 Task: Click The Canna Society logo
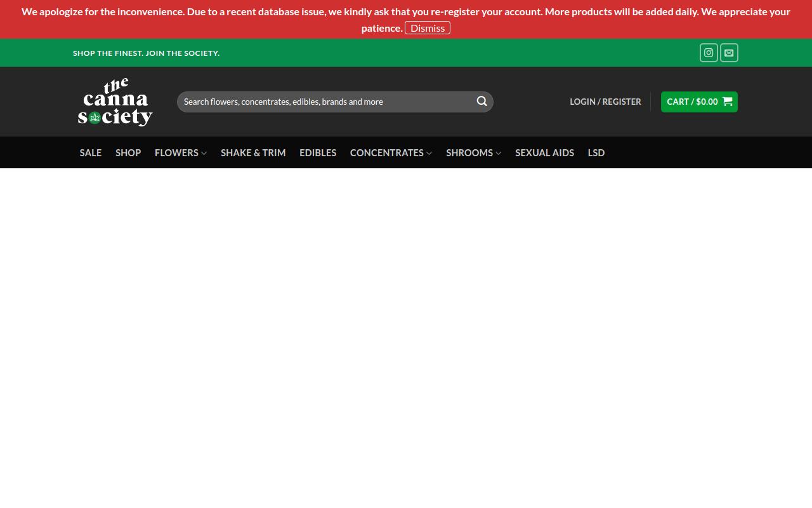(115, 102)
